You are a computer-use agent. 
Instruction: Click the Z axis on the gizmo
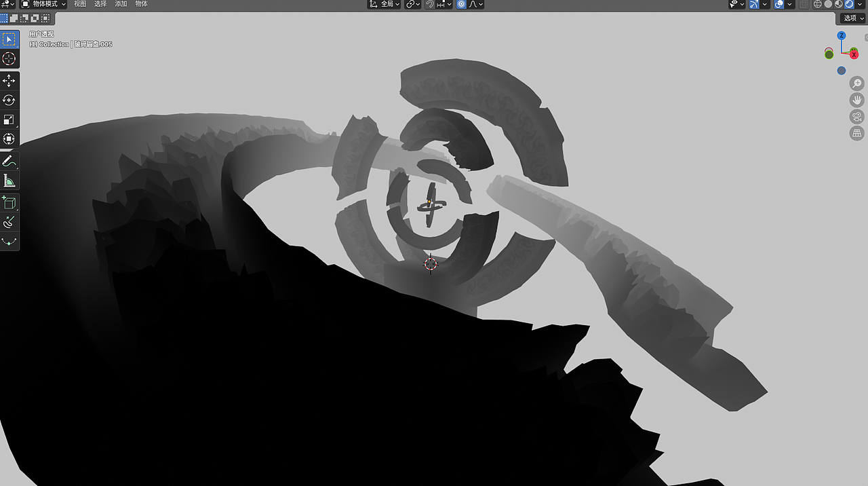tap(842, 36)
